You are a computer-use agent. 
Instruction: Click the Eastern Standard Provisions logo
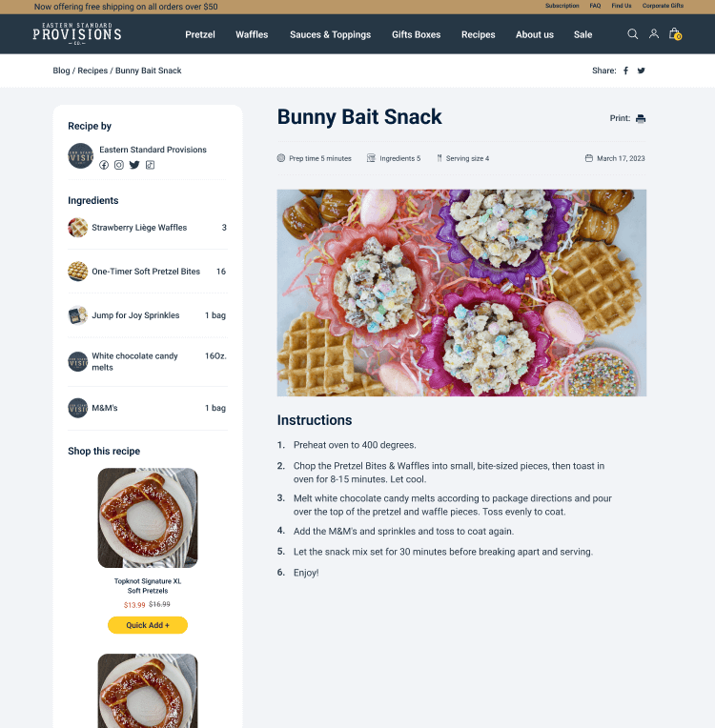77,33
